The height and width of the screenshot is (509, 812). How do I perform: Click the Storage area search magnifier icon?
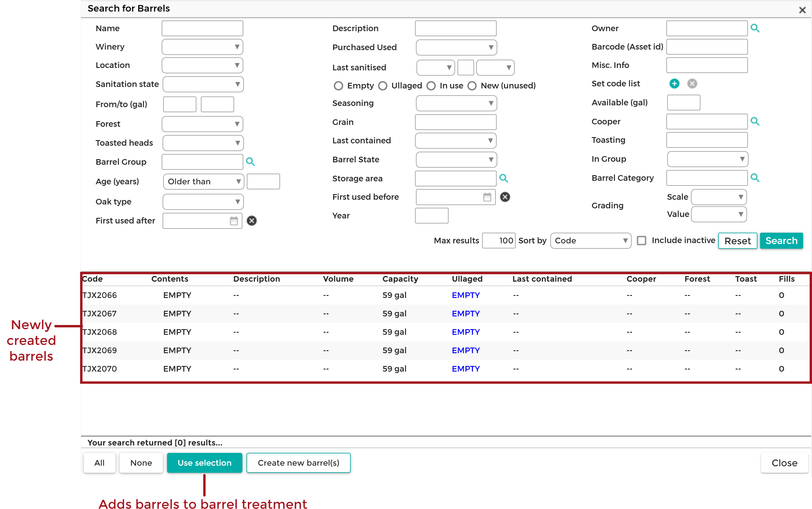pos(503,178)
